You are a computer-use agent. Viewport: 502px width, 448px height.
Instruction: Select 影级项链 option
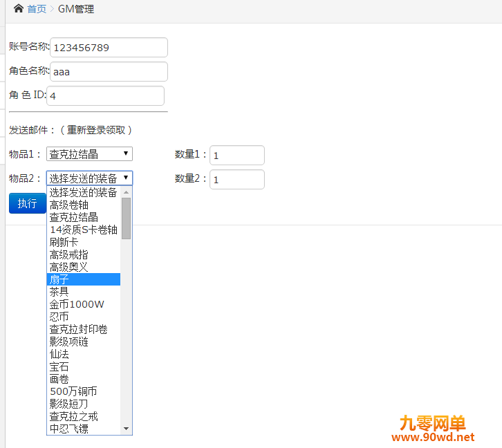(x=84, y=342)
